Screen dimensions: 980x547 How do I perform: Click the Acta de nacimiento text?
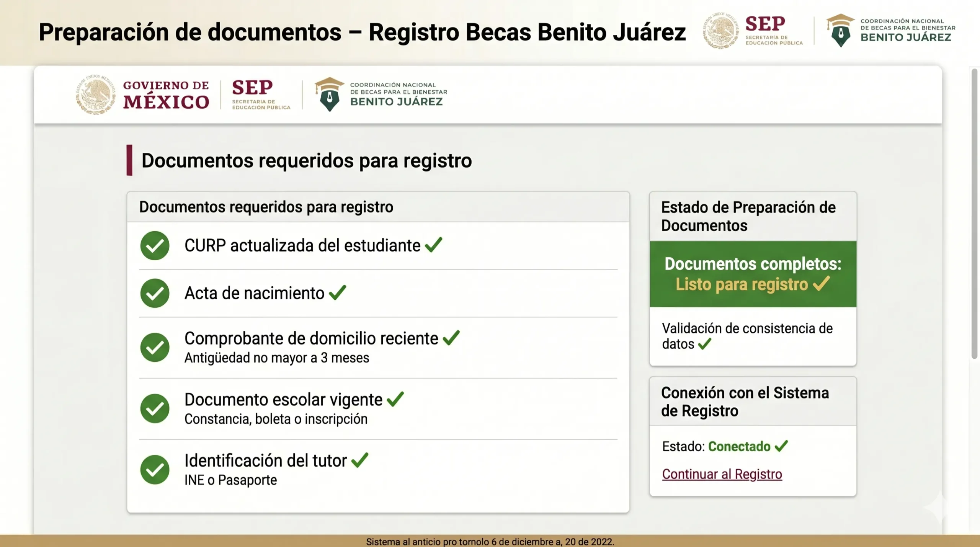[x=254, y=293]
